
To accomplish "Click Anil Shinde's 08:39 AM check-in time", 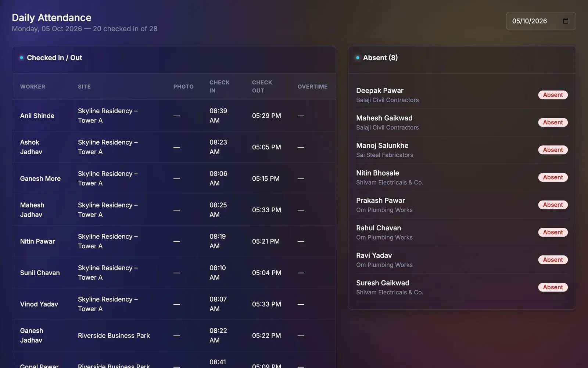I will 218,116.
